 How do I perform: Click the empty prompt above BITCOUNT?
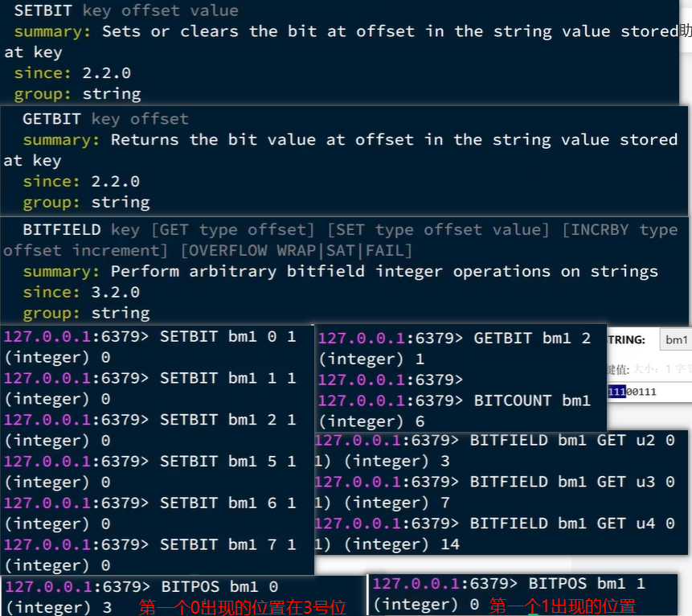[391, 380]
